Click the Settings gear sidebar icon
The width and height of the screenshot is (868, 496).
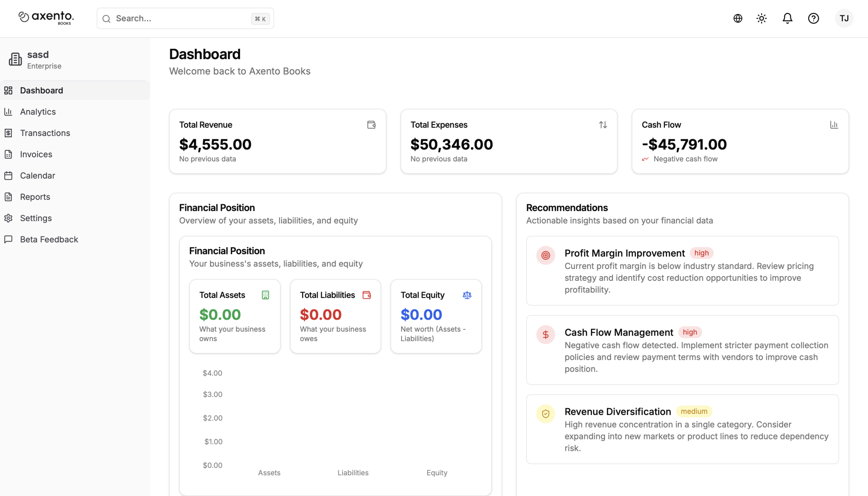8,218
